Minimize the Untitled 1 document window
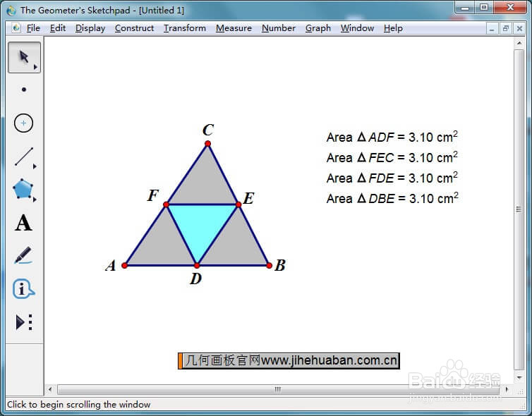 pos(492,29)
